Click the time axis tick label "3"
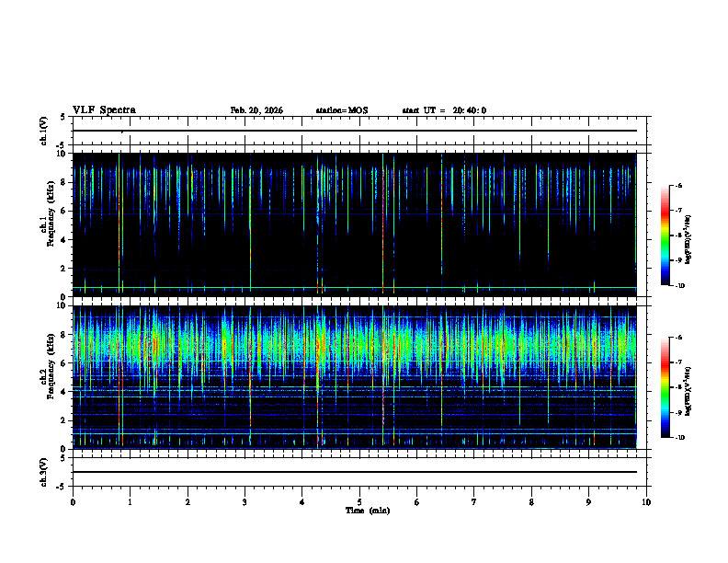Image resolution: width=728 pixels, height=563 pixels. click(245, 502)
